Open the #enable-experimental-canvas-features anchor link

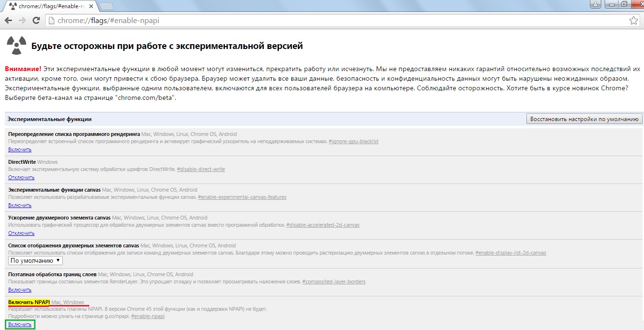[x=242, y=197]
